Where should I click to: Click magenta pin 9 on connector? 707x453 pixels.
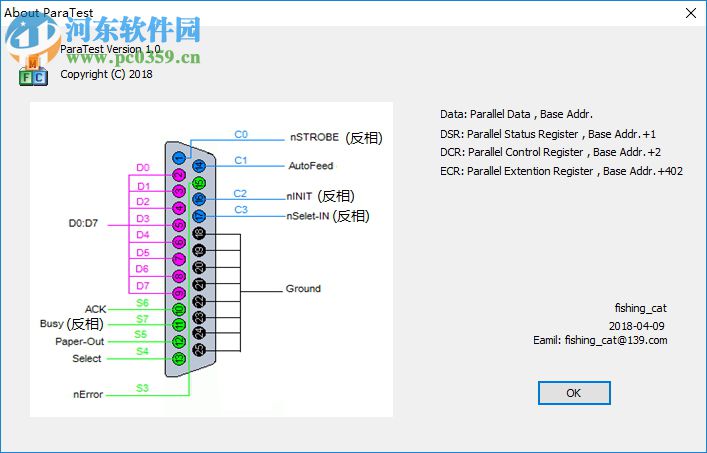pyautogui.click(x=179, y=293)
